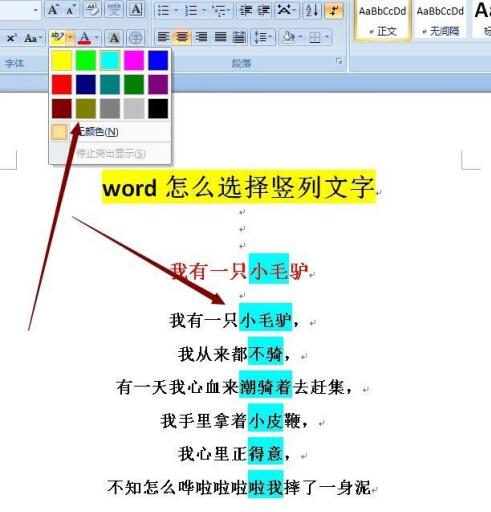Select 50% gray highlight color
491x512 pixels.
tap(110, 108)
